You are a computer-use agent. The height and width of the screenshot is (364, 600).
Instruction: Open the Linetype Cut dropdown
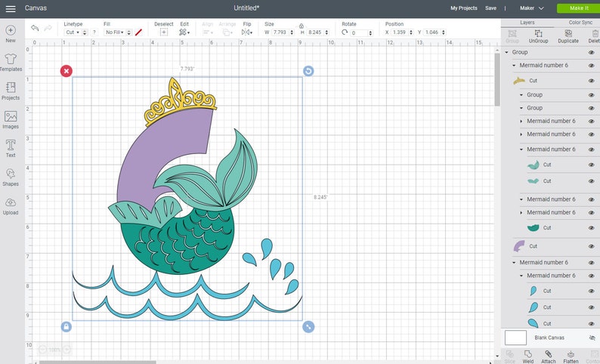(76, 32)
